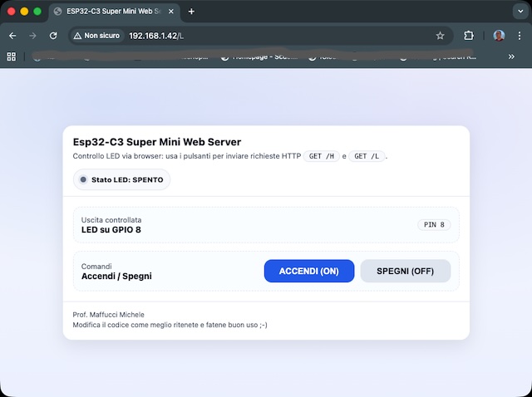The image size is (532, 397).
Task: Click the 'Non sicuro' security indicator
Action: pyautogui.click(x=96, y=36)
